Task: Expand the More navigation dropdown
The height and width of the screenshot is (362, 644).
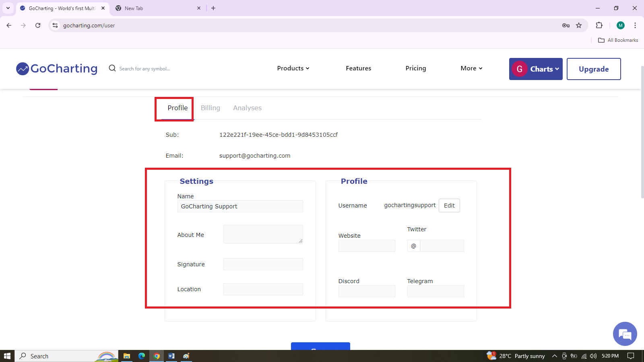Action: (471, 68)
